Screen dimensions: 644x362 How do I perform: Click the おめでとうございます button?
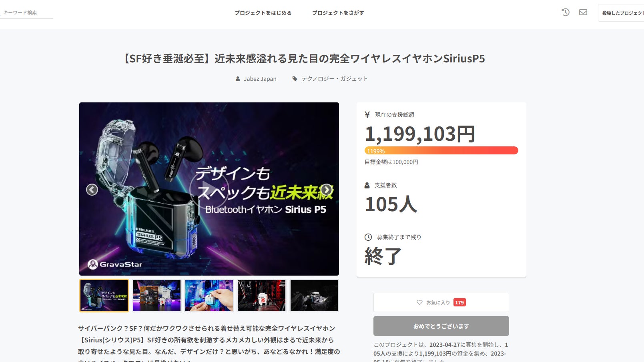[441, 326]
